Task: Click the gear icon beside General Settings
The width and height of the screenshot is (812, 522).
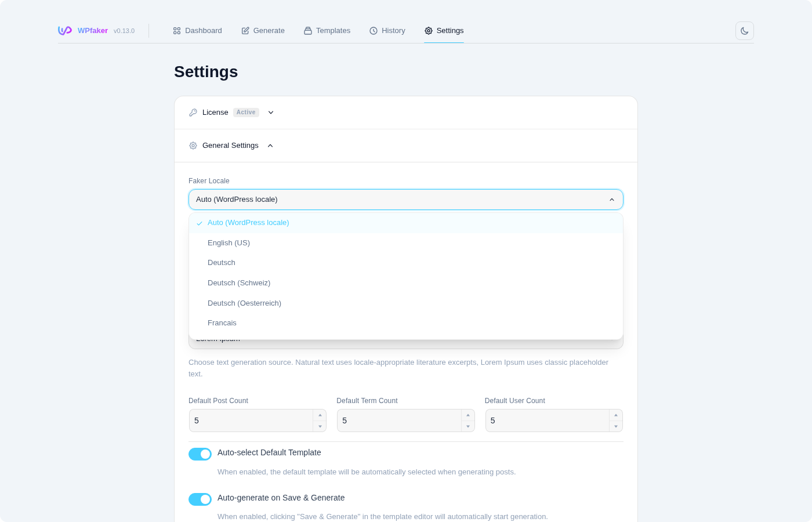Action: pyautogui.click(x=193, y=146)
